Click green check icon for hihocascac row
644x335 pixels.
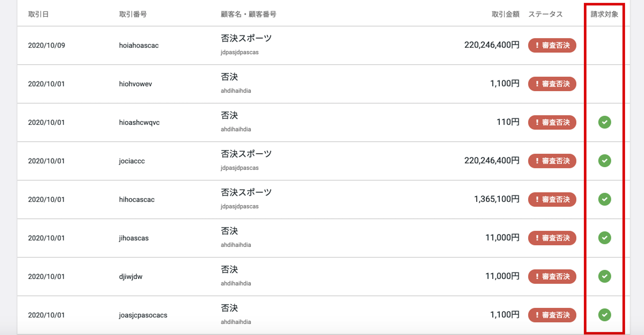click(605, 199)
